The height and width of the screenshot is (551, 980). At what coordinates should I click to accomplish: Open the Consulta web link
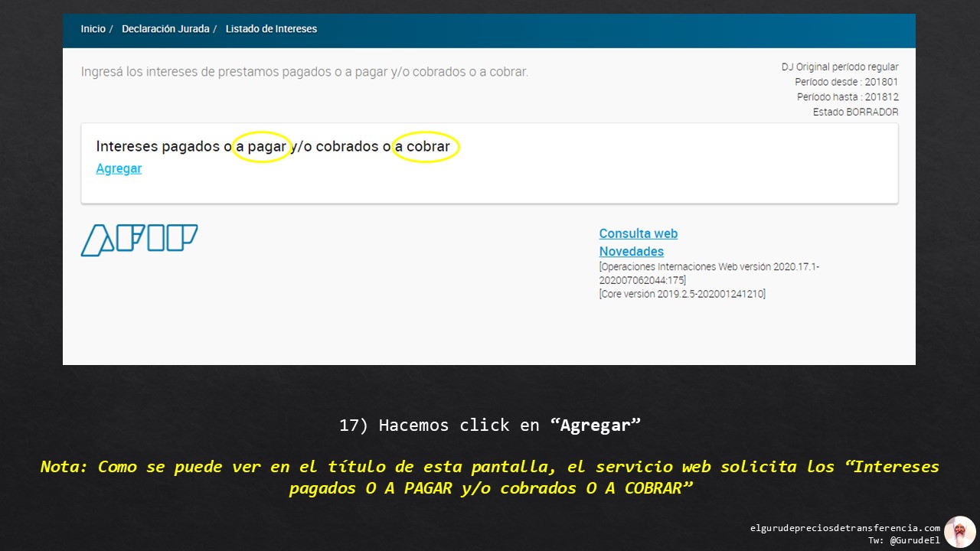point(638,233)
